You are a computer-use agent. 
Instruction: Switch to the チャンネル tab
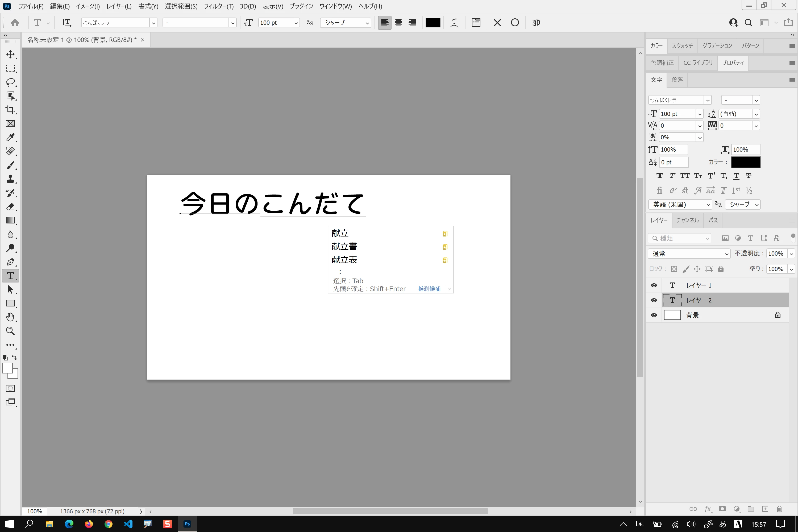click(x=687, y=220)
